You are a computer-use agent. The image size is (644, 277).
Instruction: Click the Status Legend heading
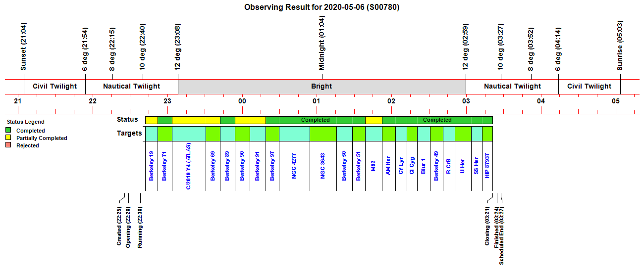pyautogui.click(x=25, y=122)
